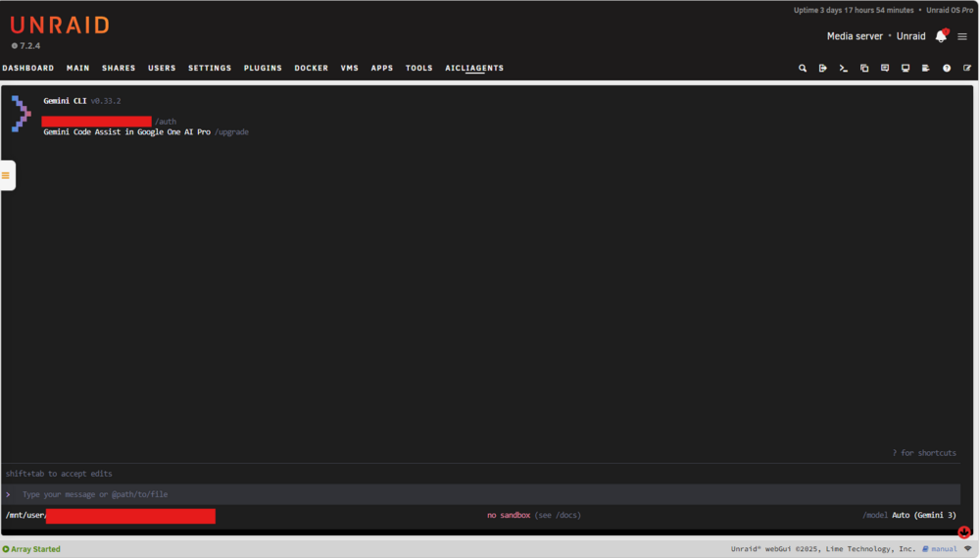Viewport: 980px width, 558px height.
Task: Click the red scroll-to-bottom arrow icon
Action: (964, 533)
